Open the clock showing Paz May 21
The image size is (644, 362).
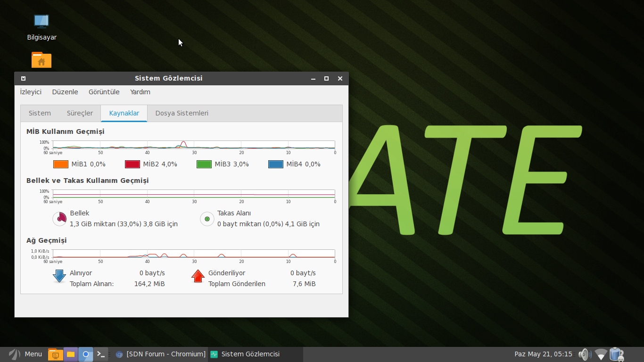[x=543, y=354]
